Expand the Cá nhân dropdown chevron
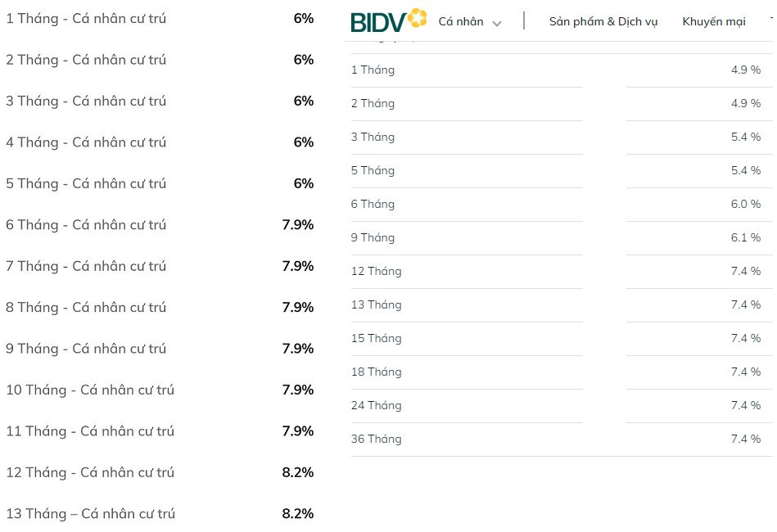The width and height of the screenshot is (777, 532). tap(497, 23)
